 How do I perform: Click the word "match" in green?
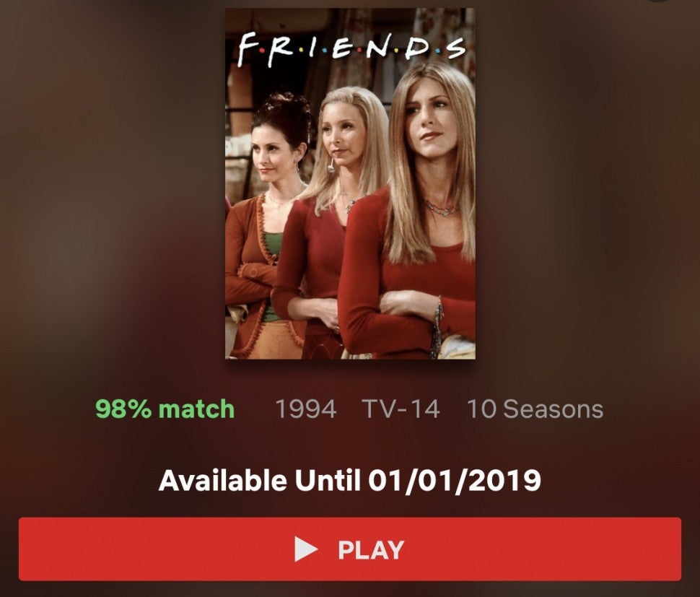[x=196, y=409]
